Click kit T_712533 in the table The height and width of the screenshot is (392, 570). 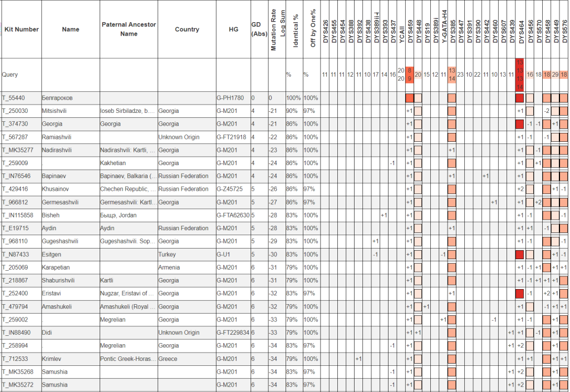(x=16, y=359)
